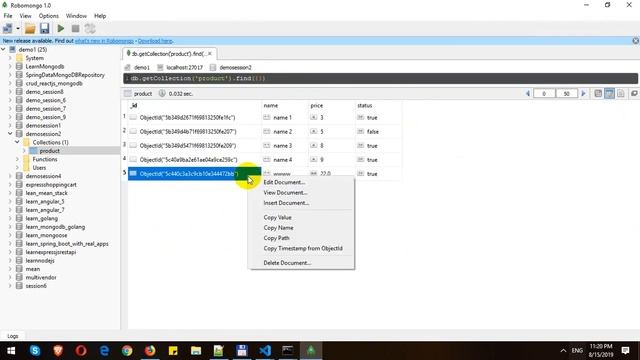Open the Help menu
This screenshot has height=360, width=640.
point(100,16)
